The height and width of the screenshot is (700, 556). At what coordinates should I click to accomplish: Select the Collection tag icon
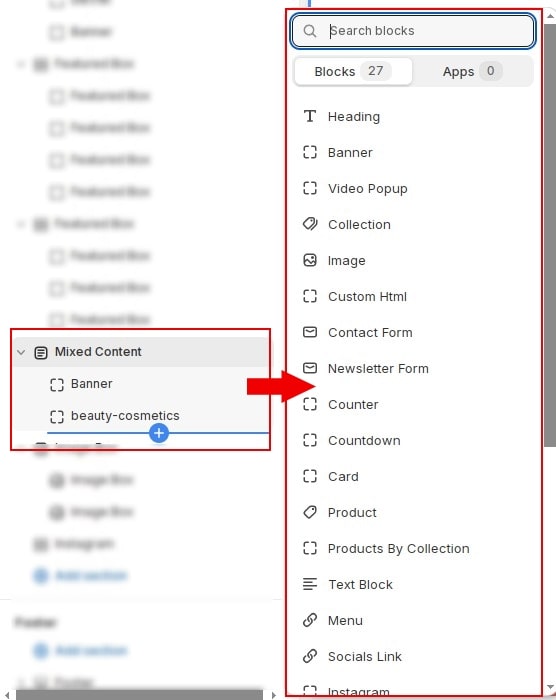click(309, 224)
